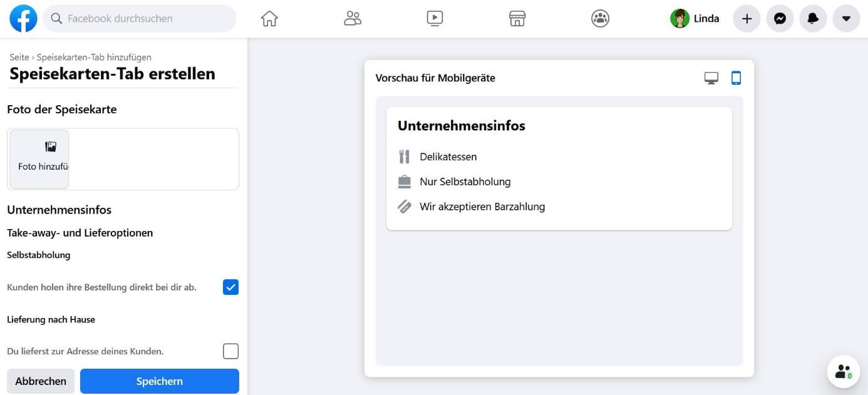Click Take-away- und Lieferoptionen heading
The width and height of the screenshot is (868, 395).
point(80,233)
